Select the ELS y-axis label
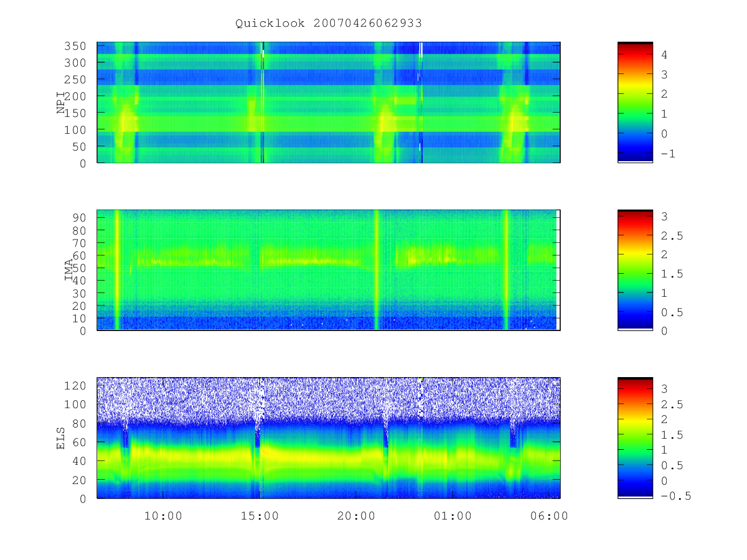The image size is (747, 560). click(x=61, y=438)
